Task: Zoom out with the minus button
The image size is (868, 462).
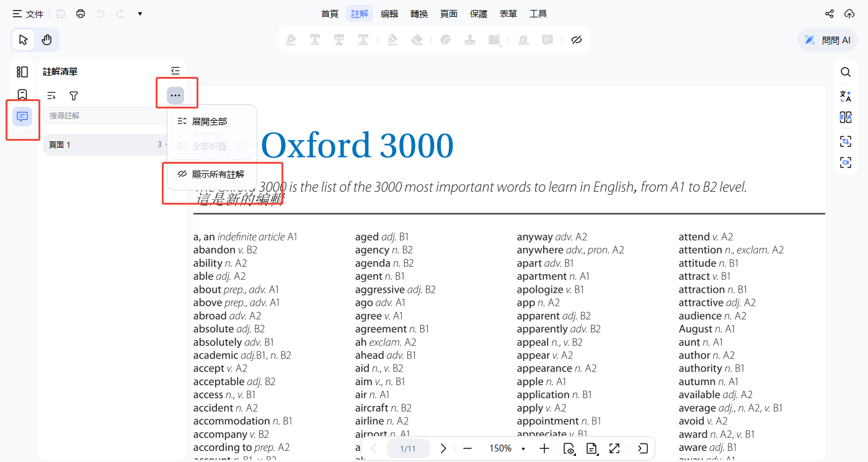Action: tap(467, 448)
